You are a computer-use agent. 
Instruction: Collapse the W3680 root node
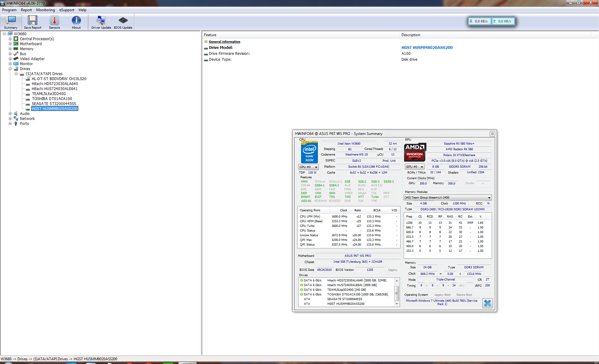[x=4, y=34]
